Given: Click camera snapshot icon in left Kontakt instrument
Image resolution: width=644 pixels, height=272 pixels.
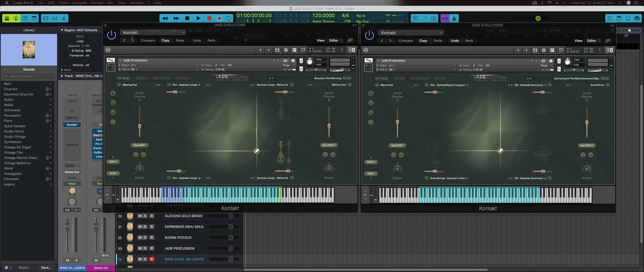Looking at the screenshot, I should (x=286, y=61).
